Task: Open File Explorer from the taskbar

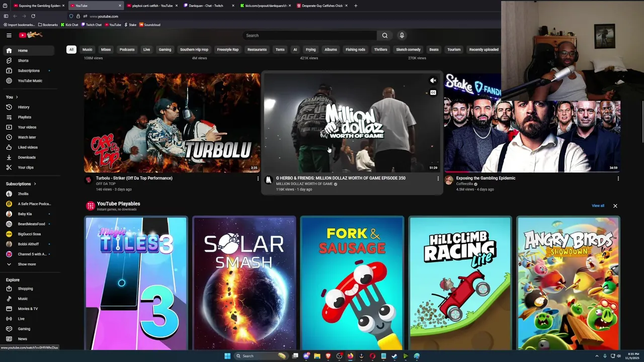Action: 317,356
